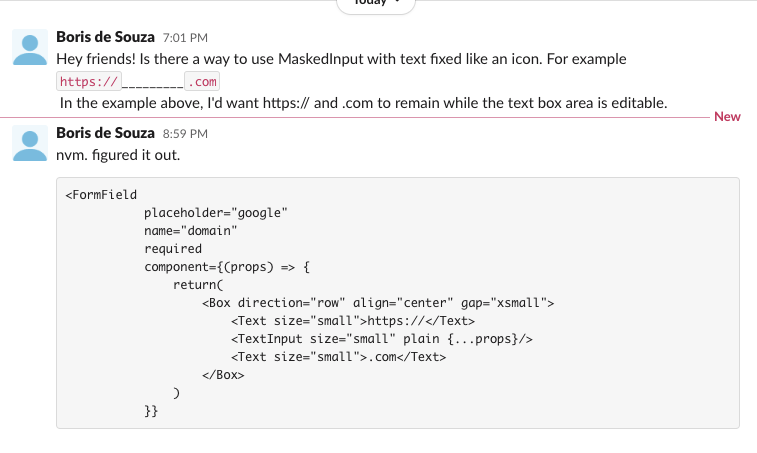Viewport: 757px width, 453px height.
Task: Open Boris de Souza's profile from the 7:01 PM message
Action: pyautogui.click(x=105, y=37)
